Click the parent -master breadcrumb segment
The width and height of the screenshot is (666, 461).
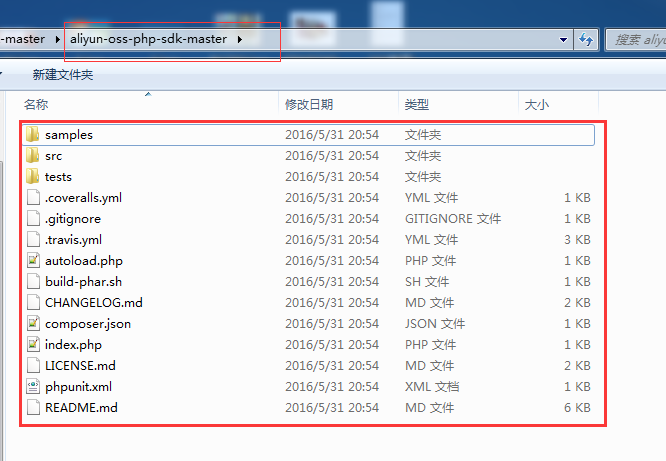click(23, 39)
